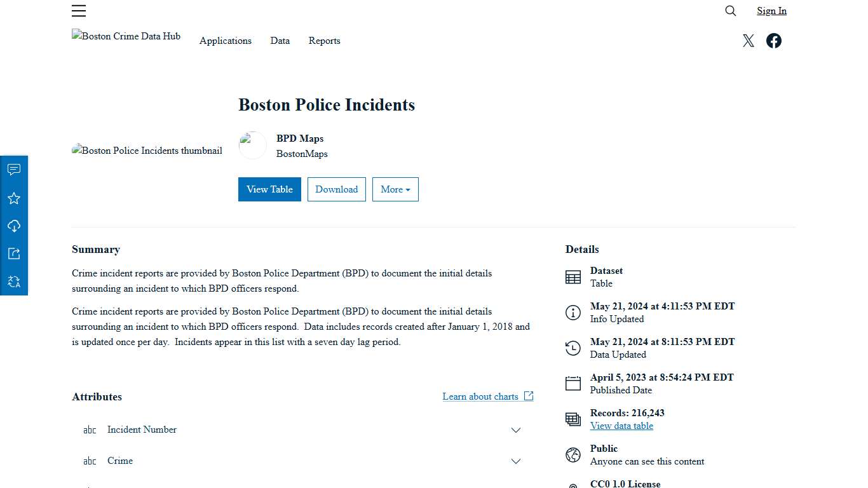868x488 pixels.
Task: Click the translate icon in the sidebar
Action: click(14, 281)
